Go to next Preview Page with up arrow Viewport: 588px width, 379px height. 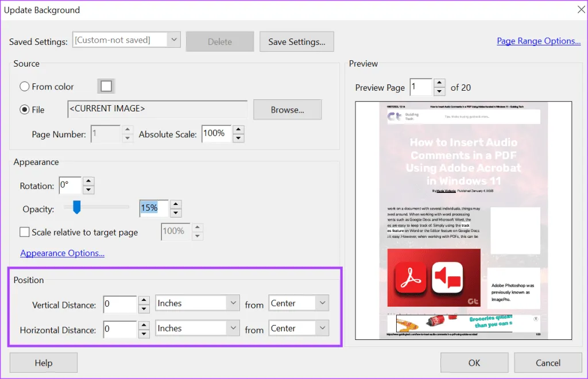coord(439,83)
